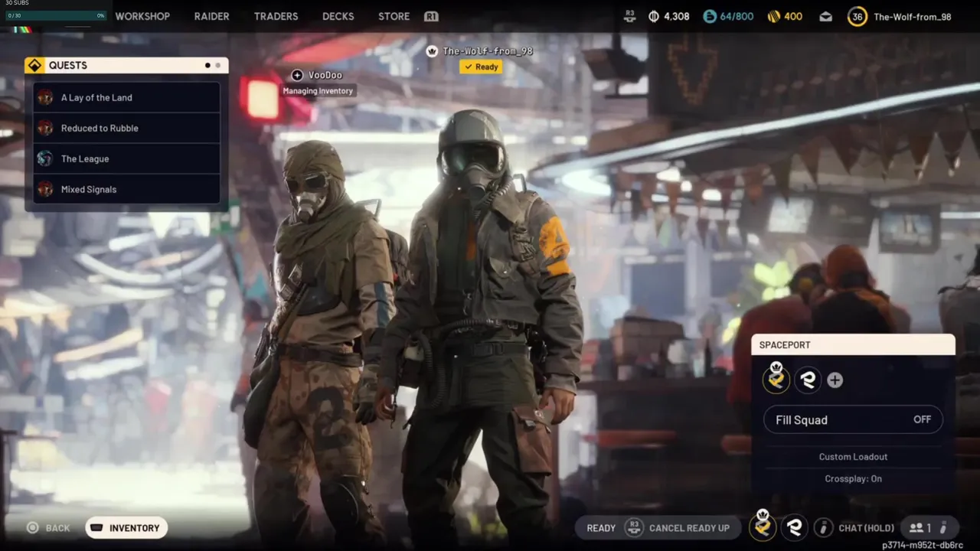Image resolution: width=980 pixels, height=551 pixels.
Task: Click the coin currency icon beside 4,308
Action: click(654, 16)
